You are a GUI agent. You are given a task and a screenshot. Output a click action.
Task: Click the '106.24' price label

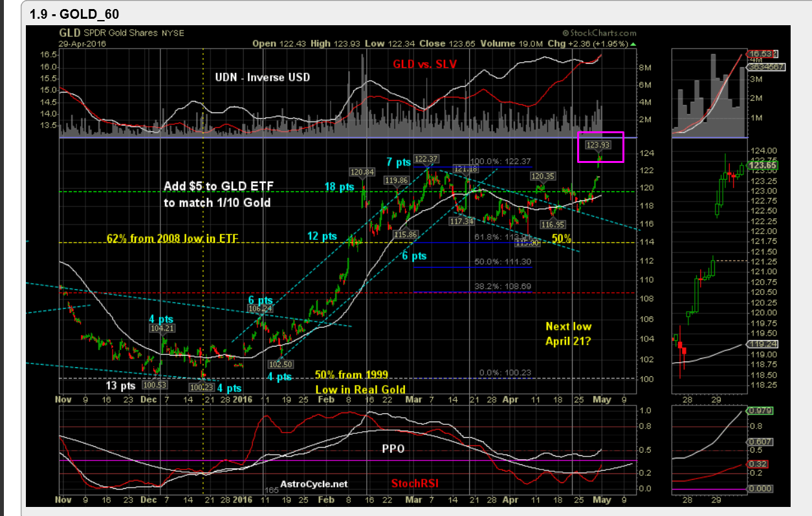[x=259, y=309]
